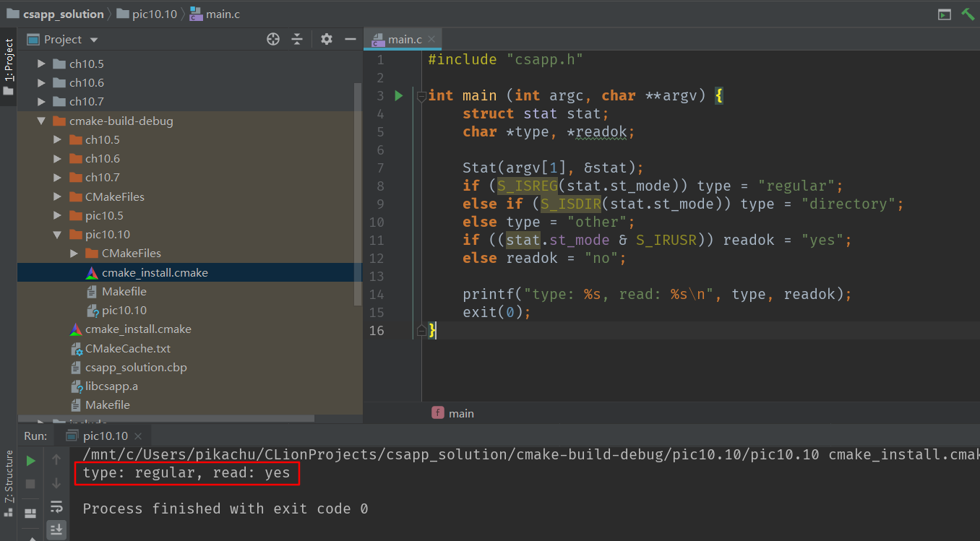Expand orange ch10.6 under cmake-build-debug
This screenshot has height=541, width=980.
[x=58, y=158]
